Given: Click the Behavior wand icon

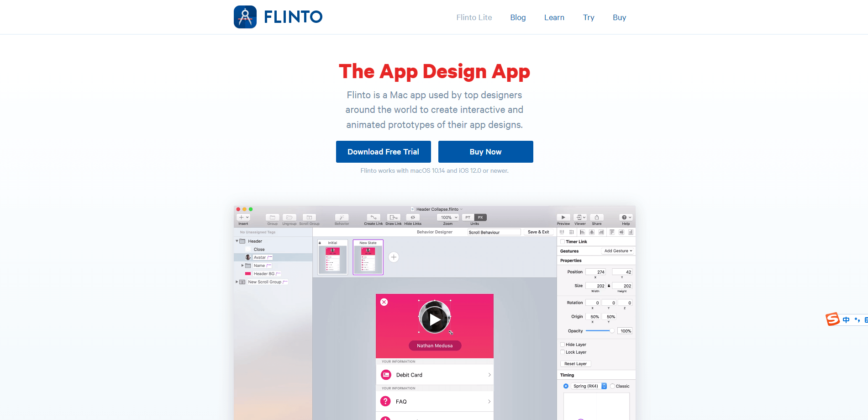Looking at the screenshot, I should pos(342,218).
